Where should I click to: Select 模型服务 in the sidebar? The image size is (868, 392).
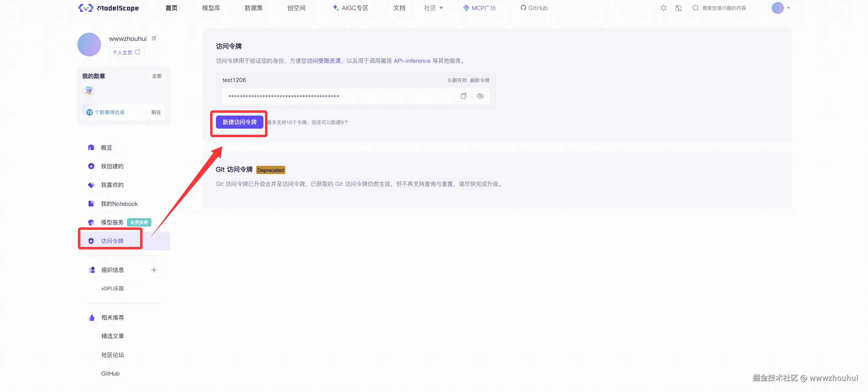point(112,222)
